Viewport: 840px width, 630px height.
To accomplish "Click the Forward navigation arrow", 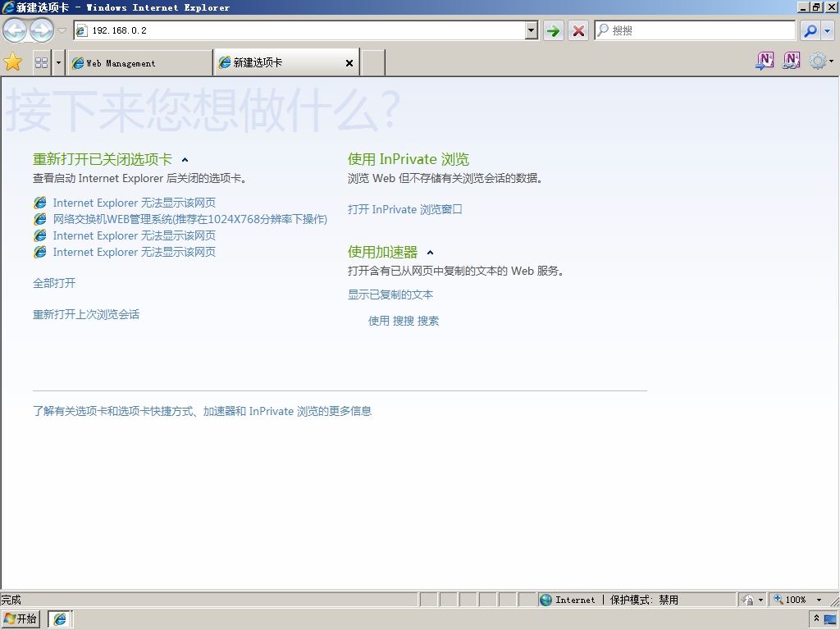I will coord(41,30).
